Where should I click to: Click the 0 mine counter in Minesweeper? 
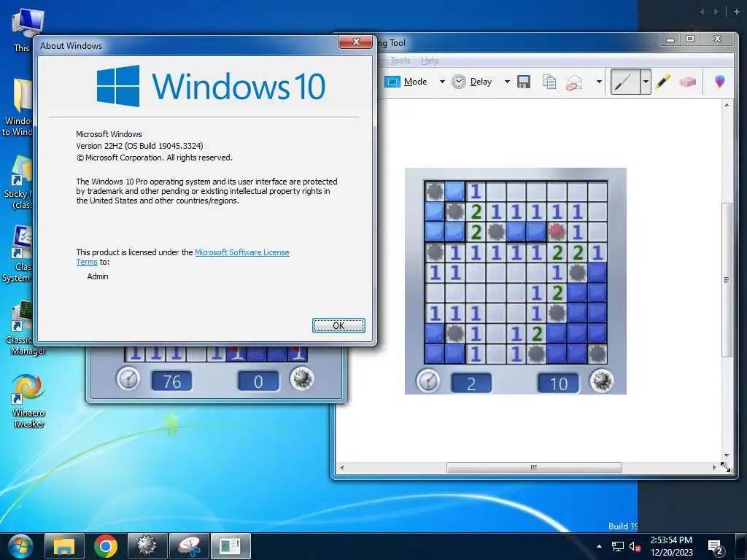coord(258,381)
